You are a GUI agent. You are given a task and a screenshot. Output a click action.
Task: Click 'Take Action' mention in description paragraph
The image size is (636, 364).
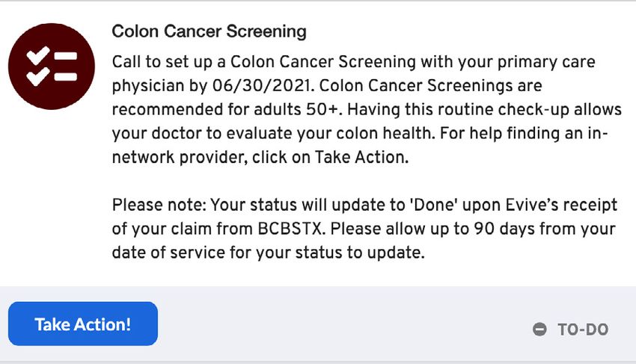[x=360, y=157]
